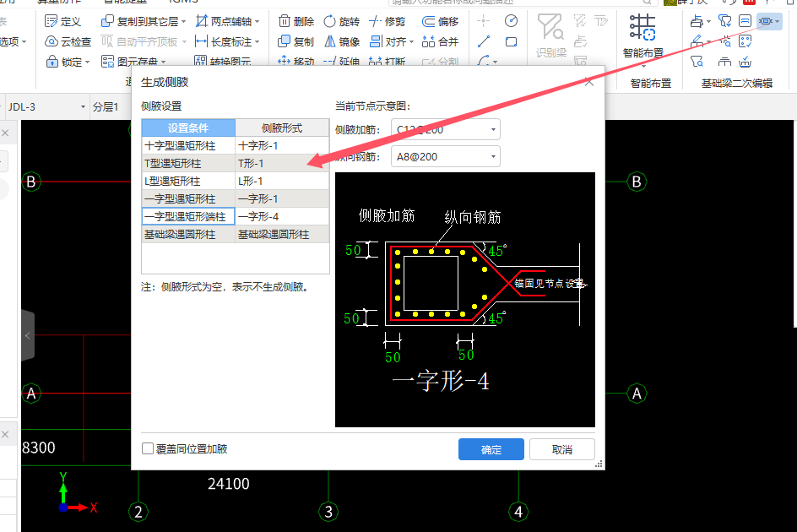This screenshot has width=797, height=532.
Task: Select the L型遇矩形柱 row
Action: click(x=236, y=181)
